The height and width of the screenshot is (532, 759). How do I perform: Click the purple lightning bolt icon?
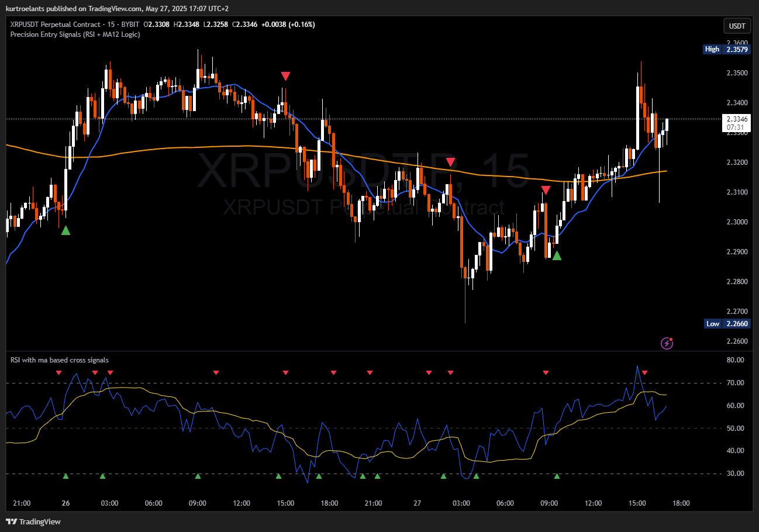click(x=667, y=343)
